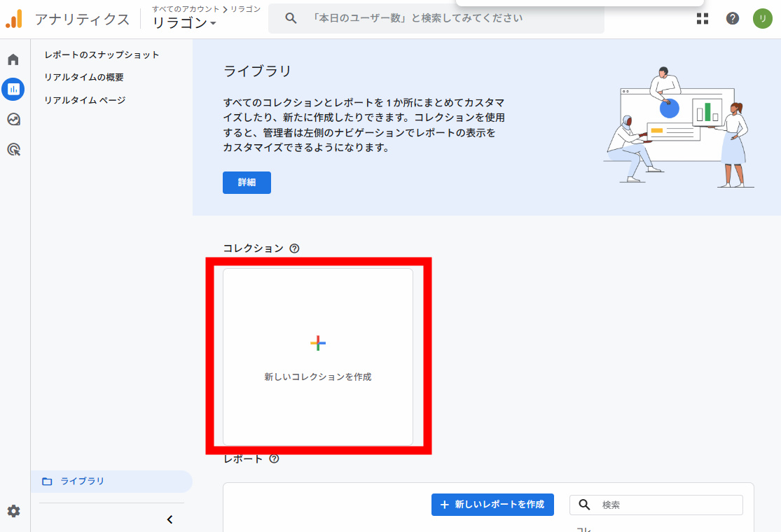
Task: Click help icon next to コレクション
Action: (x=294, y=248)
